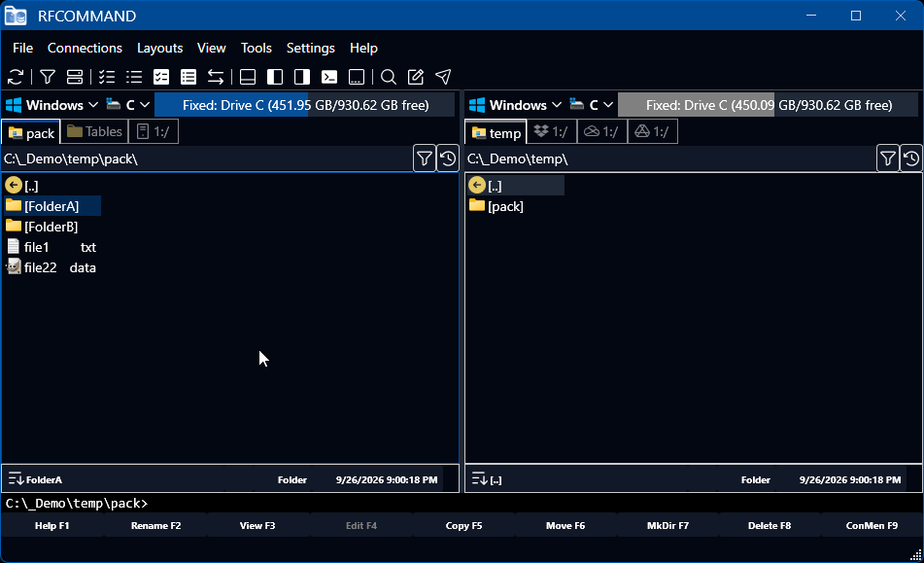
Task: Switch to the temp tab
Action: 496,132
